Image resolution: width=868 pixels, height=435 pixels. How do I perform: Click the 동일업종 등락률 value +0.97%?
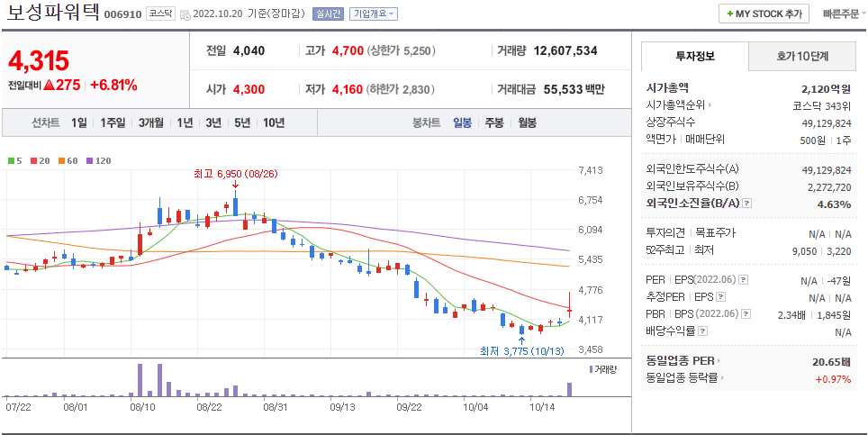[833, 379]
